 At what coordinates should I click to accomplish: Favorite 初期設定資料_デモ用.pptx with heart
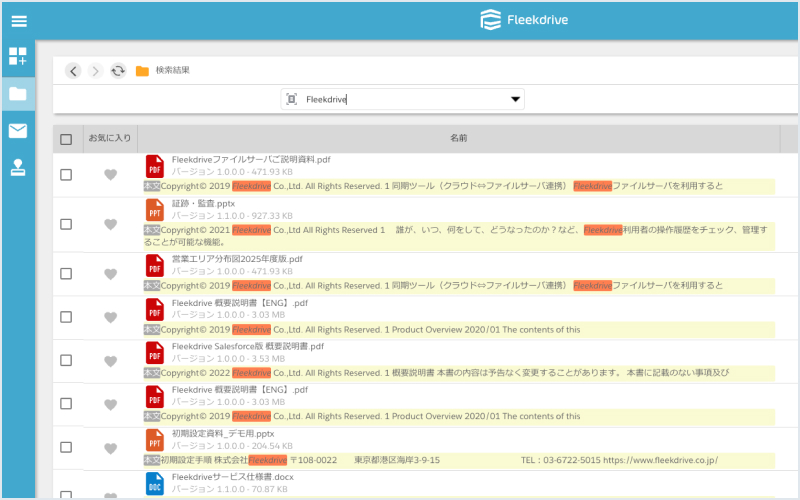click(111, 448)
